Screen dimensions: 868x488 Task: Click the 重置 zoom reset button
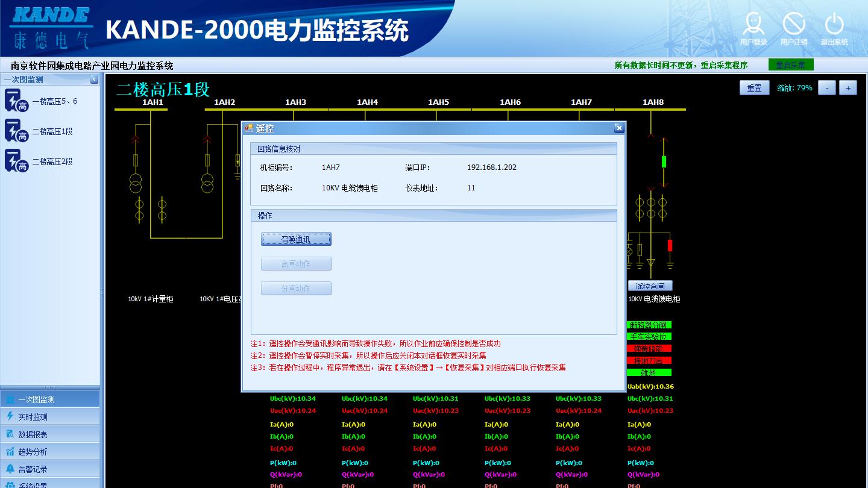755,88
